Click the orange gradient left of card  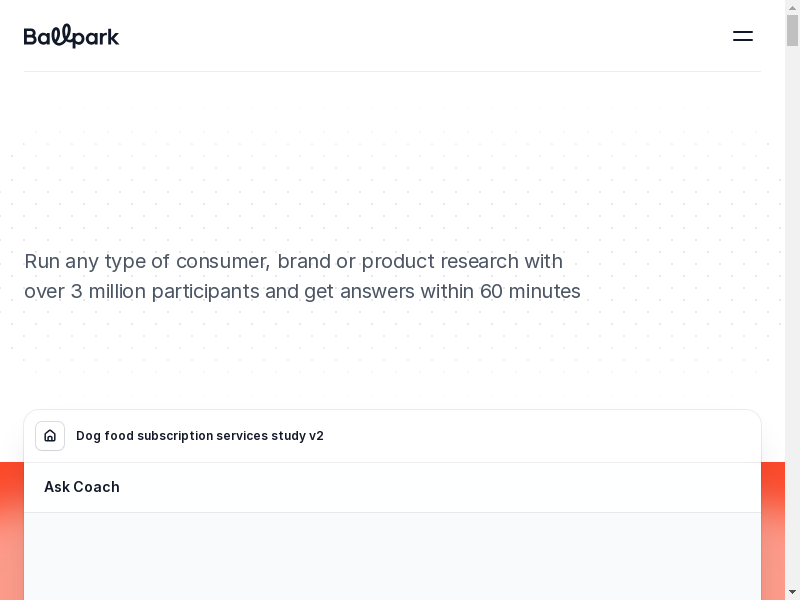pyautogui.click(x=11, y=530)
